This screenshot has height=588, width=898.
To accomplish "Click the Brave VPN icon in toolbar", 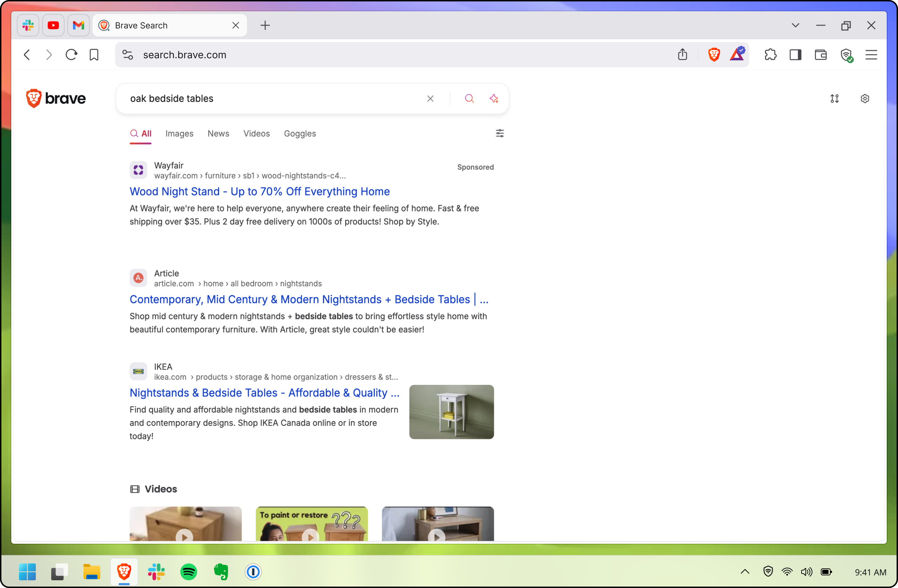I will click(846, 55).
